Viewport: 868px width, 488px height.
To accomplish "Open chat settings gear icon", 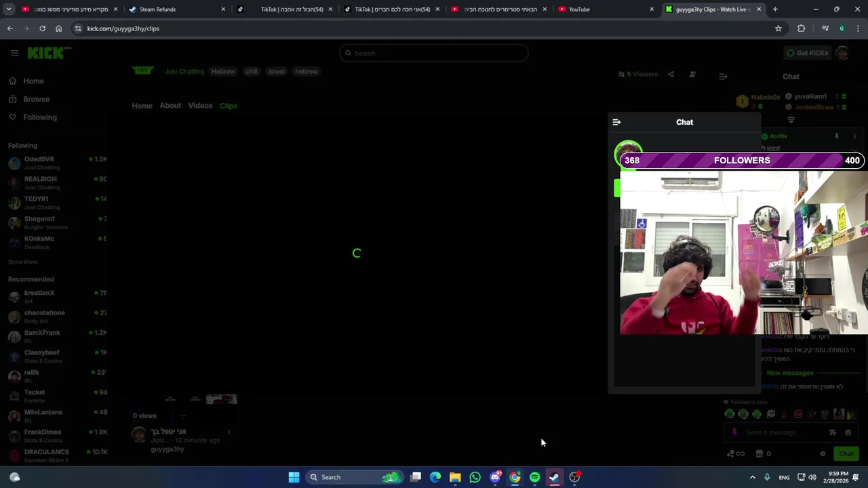I will (x=823, y=454).
